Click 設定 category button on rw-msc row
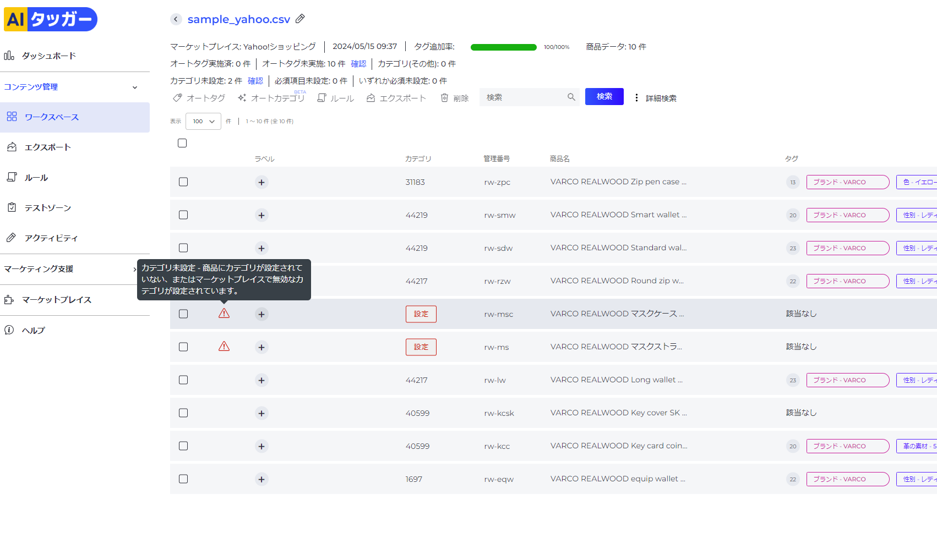Screen dimensions: 937x560 (421, 314)
